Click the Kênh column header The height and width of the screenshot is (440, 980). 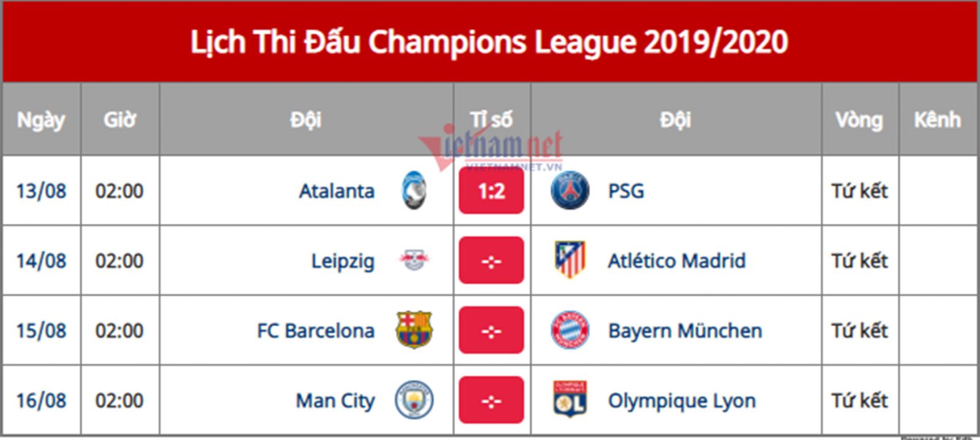tap(937, 119)
